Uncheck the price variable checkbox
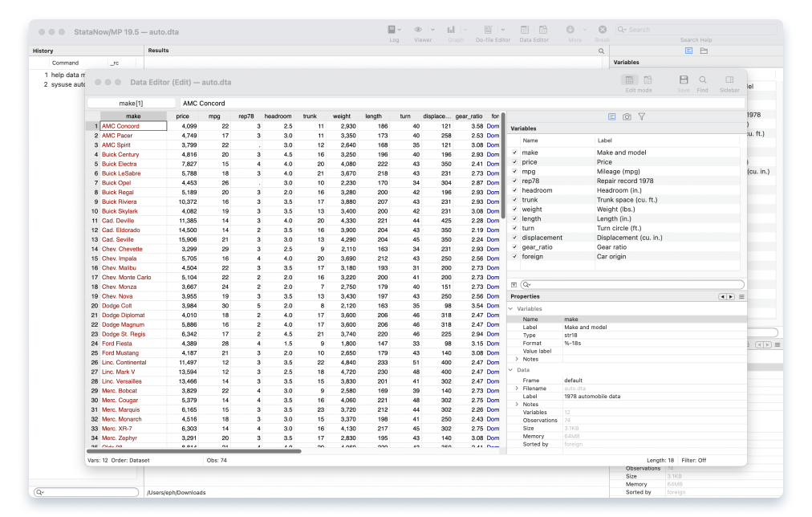812x517 pixels. click(x=515, y=162)
